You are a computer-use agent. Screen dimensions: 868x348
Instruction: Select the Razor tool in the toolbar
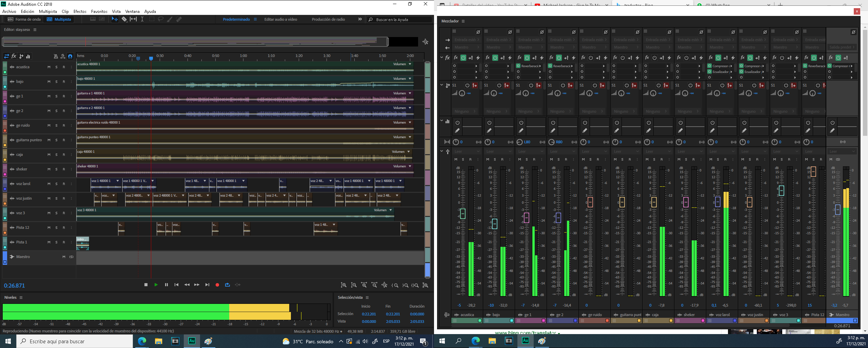[x=124, y=19]
